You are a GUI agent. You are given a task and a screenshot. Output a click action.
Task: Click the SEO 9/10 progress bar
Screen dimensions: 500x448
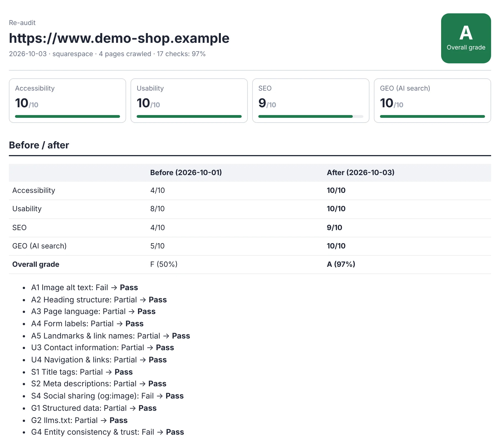[x=311, y=116]
